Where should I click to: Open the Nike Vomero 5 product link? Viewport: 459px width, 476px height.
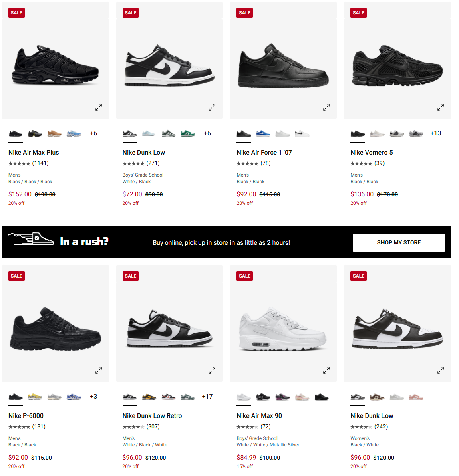point(371,153)
